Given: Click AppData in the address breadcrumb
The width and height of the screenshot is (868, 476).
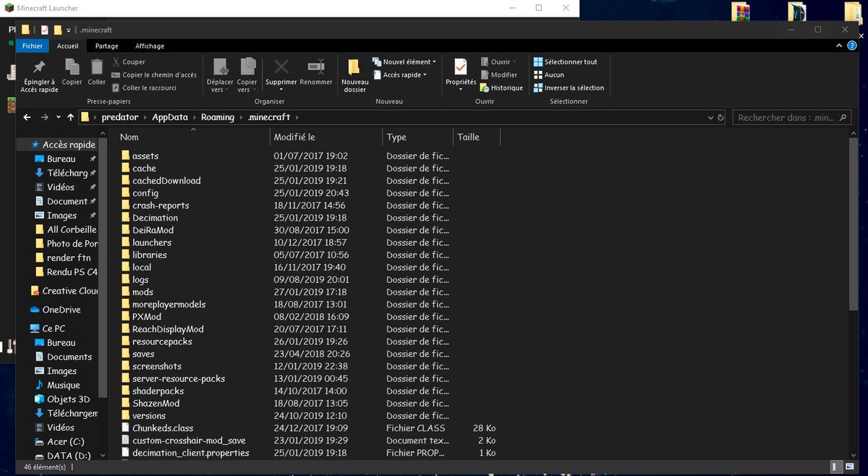Looking at the screenshot, I should click(x=170, y=117).
